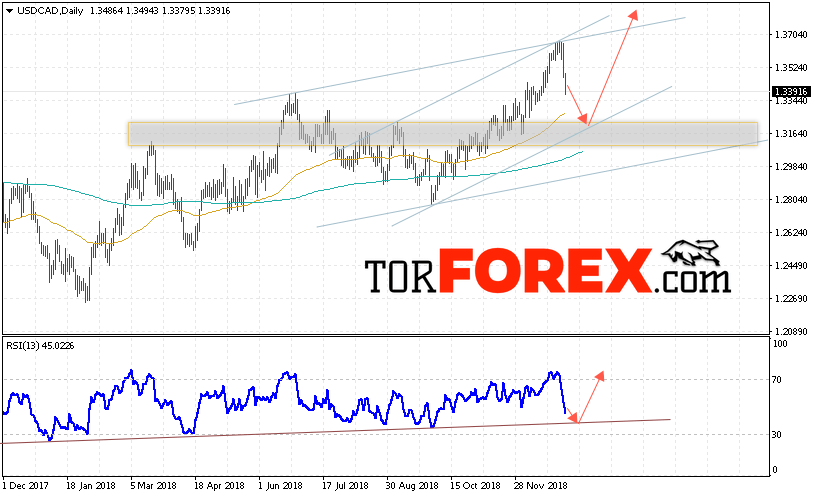
Task: Click the 28 Nov 2018 date label
Action: (541, 486)
